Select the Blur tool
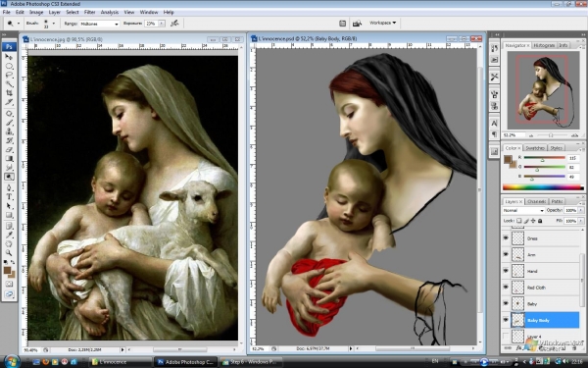Image resolution: width=588 pixels, height=368 pixels. point(9,168)
